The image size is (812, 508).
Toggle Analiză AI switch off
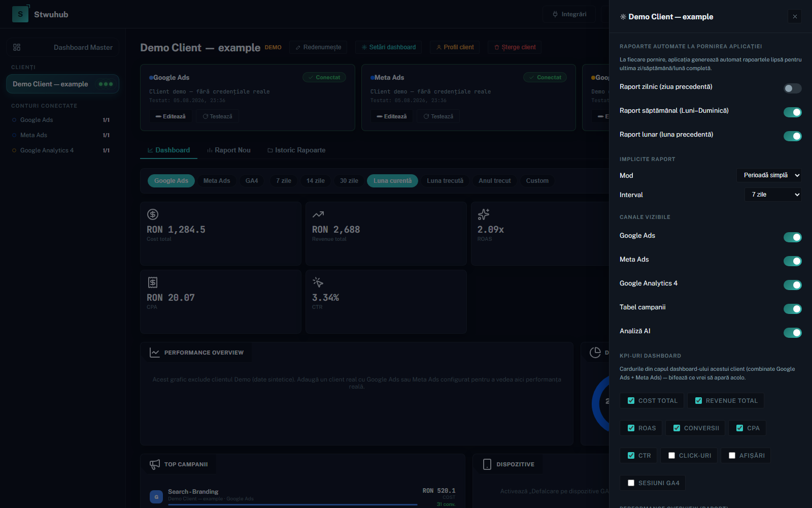coord(792,333)
